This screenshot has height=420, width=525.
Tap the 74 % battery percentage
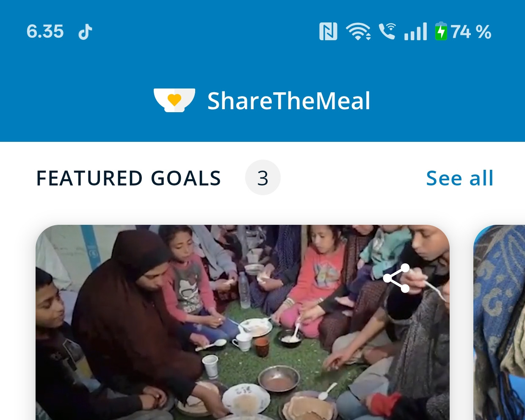pyautogui.click(x=471, y=32)
